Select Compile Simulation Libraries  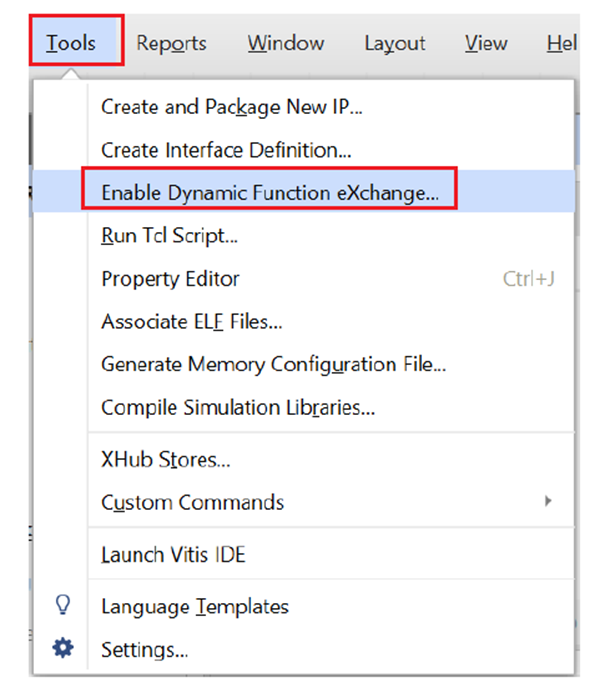(237, 408)
